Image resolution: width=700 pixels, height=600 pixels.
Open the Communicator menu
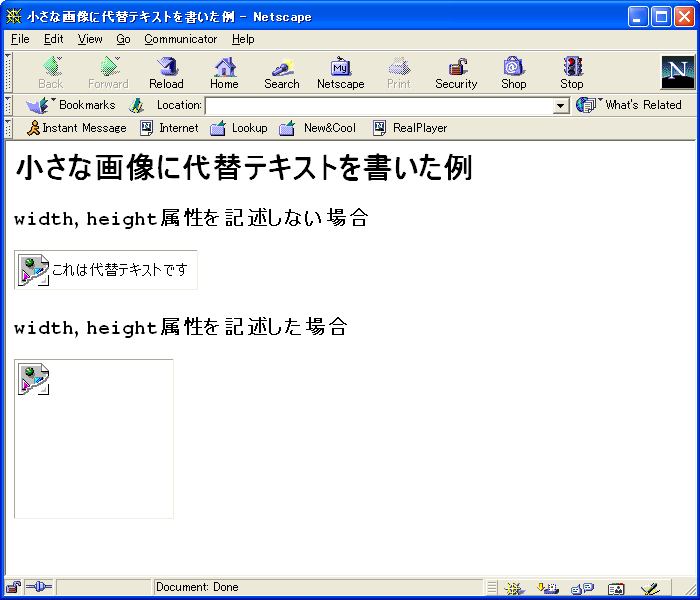[x=180, y=39]
